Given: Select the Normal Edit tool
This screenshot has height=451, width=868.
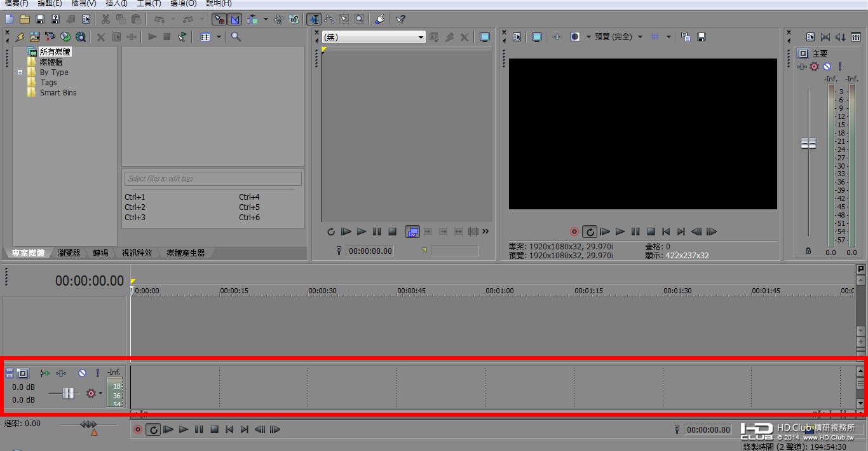Looking at the screenshot, I should 314,19.
